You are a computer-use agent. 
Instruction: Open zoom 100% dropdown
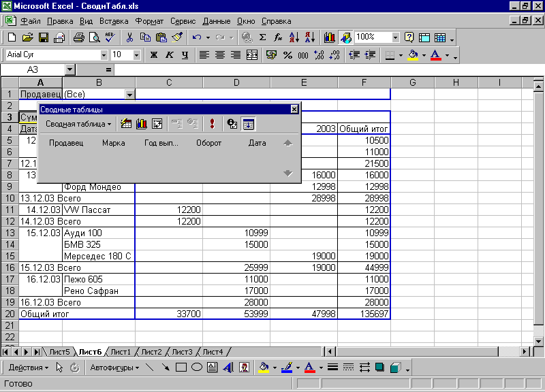395,37
